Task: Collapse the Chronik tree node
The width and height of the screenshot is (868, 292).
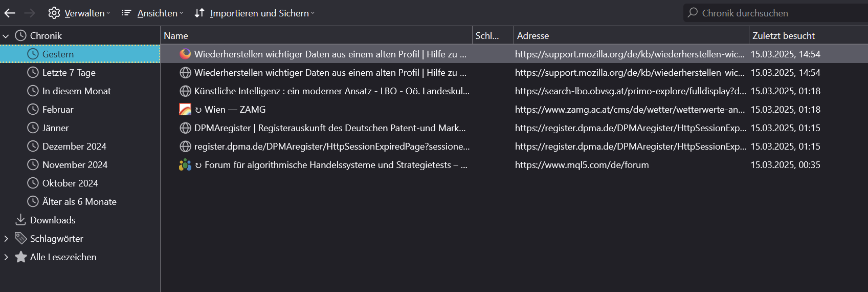Action: click(6, 36)
